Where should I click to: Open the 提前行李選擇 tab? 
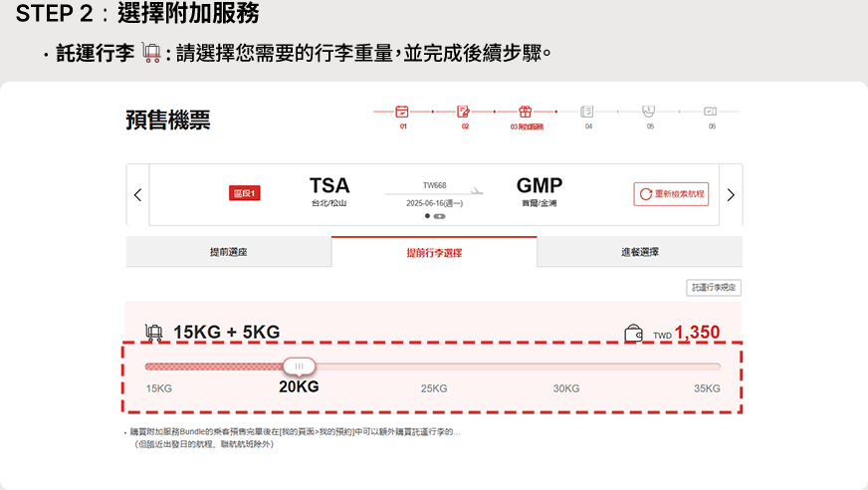point(434,253)
